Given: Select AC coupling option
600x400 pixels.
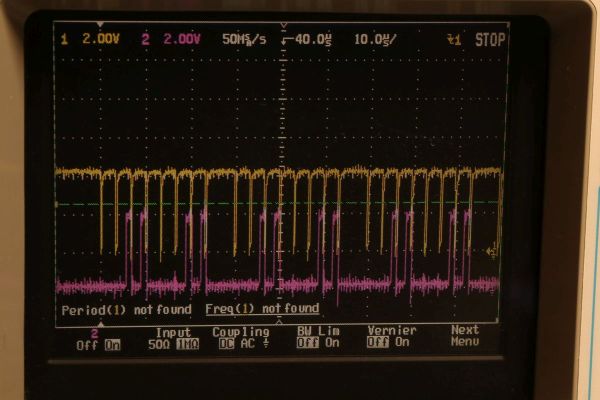Looking at the screenshot, I should [246, 343].
